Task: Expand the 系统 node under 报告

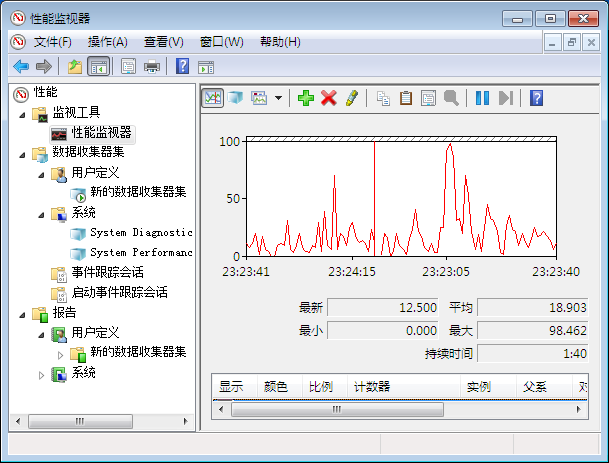Action: click(x=41, y=375)
